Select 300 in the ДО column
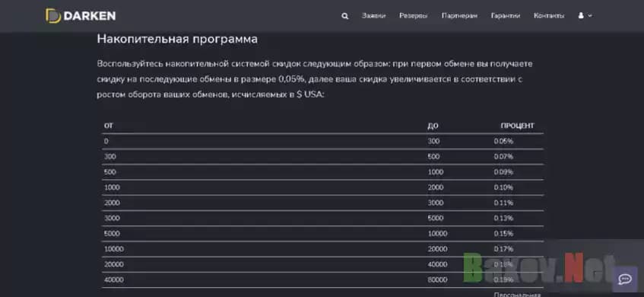The height and width of the screenshot is (297, 644). pos(433,141)
